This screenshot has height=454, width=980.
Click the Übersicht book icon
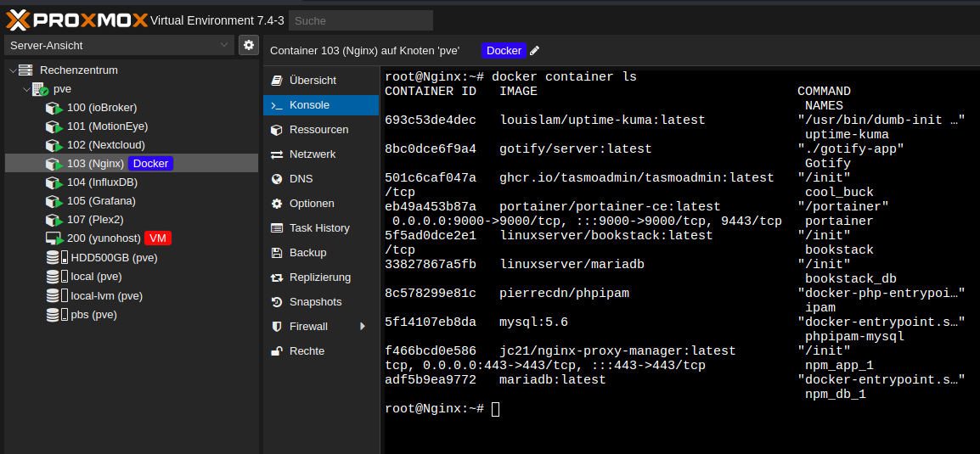click(277, 81)
